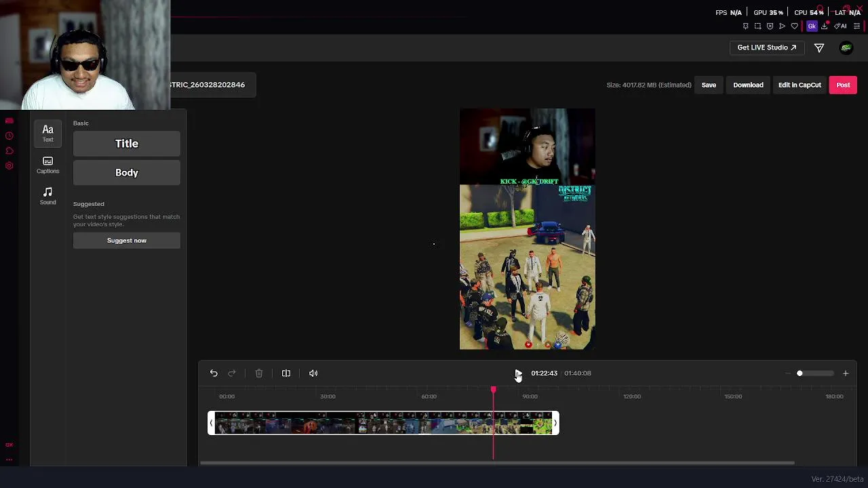The width and height of the screenshot is (868, 488).
Task: Play the video preview
Action: point(517,373)
